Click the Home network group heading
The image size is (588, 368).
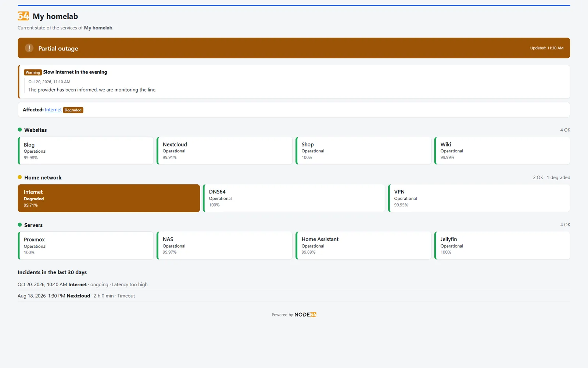(x=43, y=177)
